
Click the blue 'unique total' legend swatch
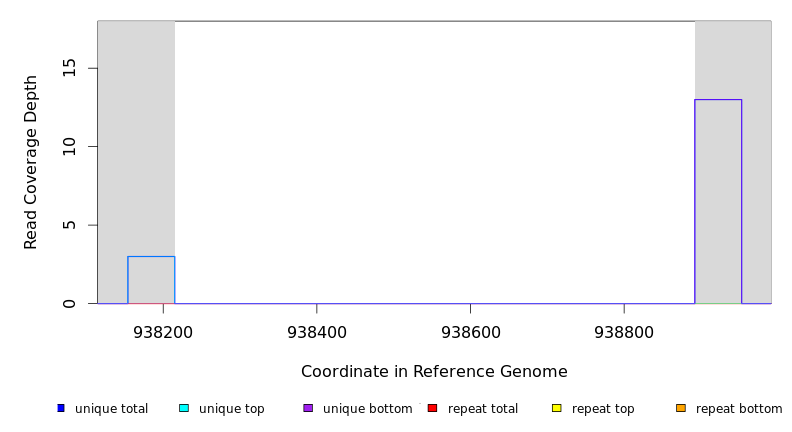(x=61, y=408)
